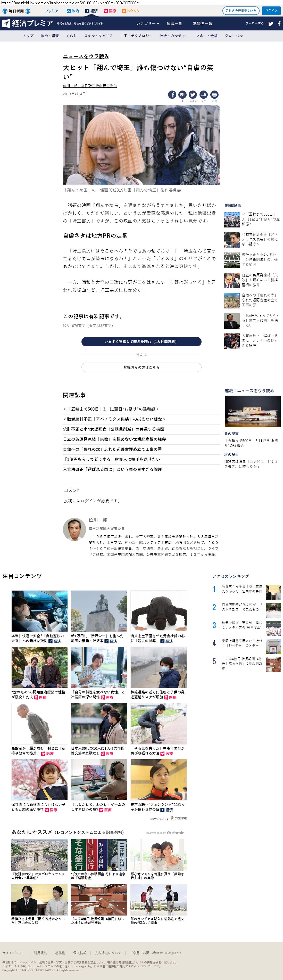Open the Facebook follow icon in the header
Viewport: 283px width, 980px height.
click(x=279, y=23)
